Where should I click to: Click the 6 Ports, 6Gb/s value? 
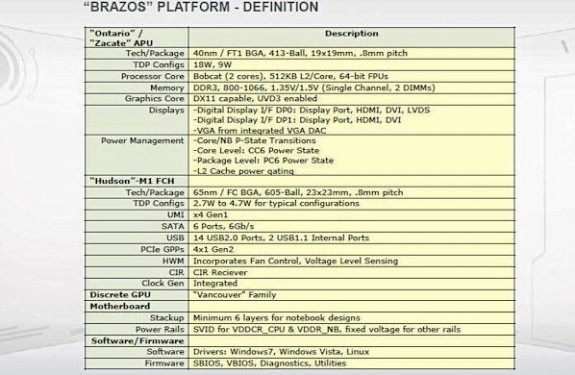[x=223, y=227]
